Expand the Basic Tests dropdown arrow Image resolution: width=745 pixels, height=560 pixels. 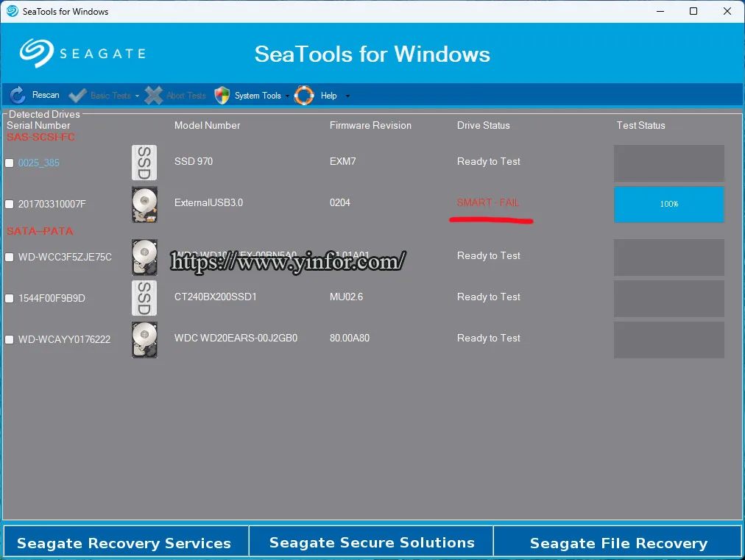coord(137,96)
